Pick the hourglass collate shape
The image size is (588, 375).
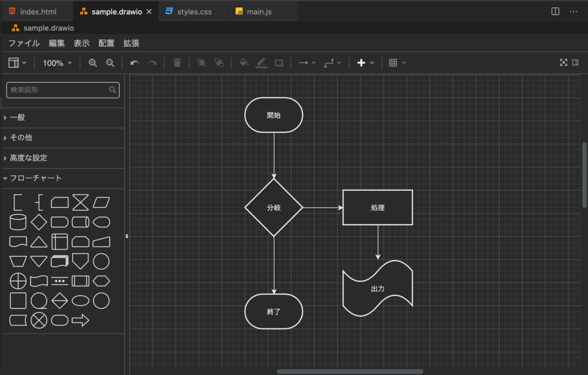point(80,203)
